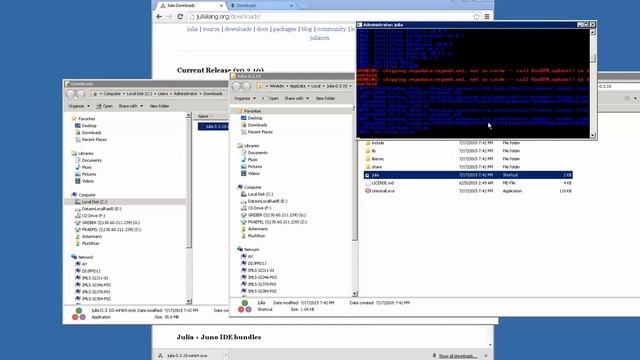Click the Julia console window vertical scrollbar
The width and height of the screenshot is (640, 360).
point(593,83)
